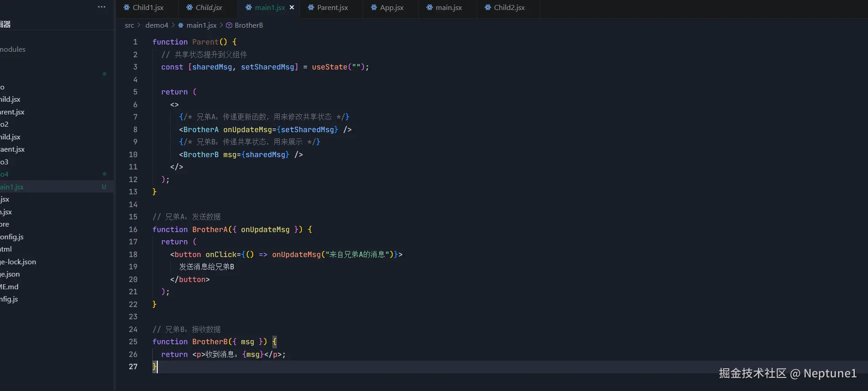
Task: Click the React icon on Child2.jsx tab
Action: [487, 8]
